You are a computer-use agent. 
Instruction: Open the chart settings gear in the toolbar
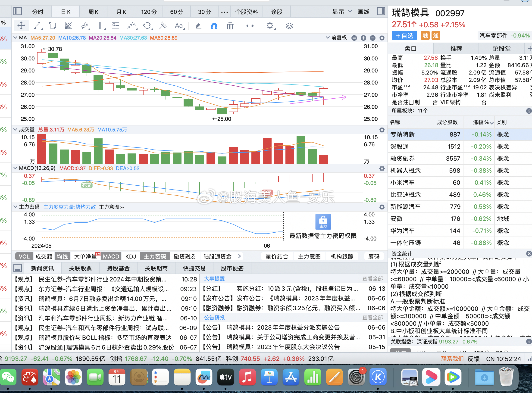tap(269, 26)
